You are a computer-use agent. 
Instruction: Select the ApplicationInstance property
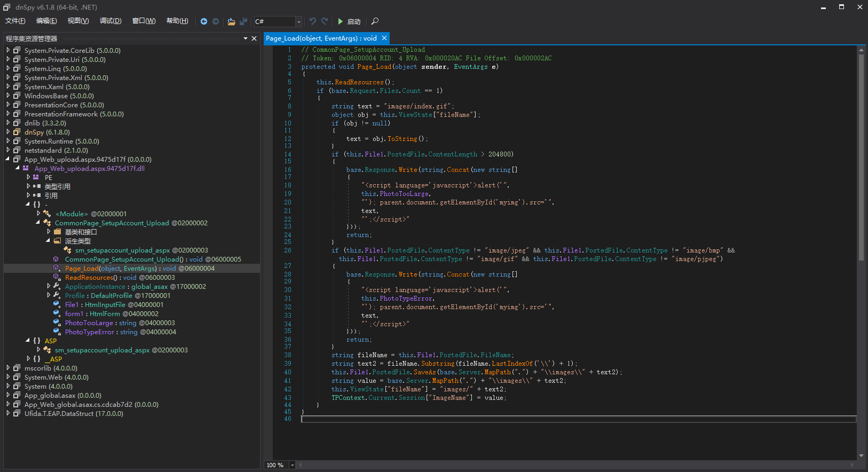point(136,286)
